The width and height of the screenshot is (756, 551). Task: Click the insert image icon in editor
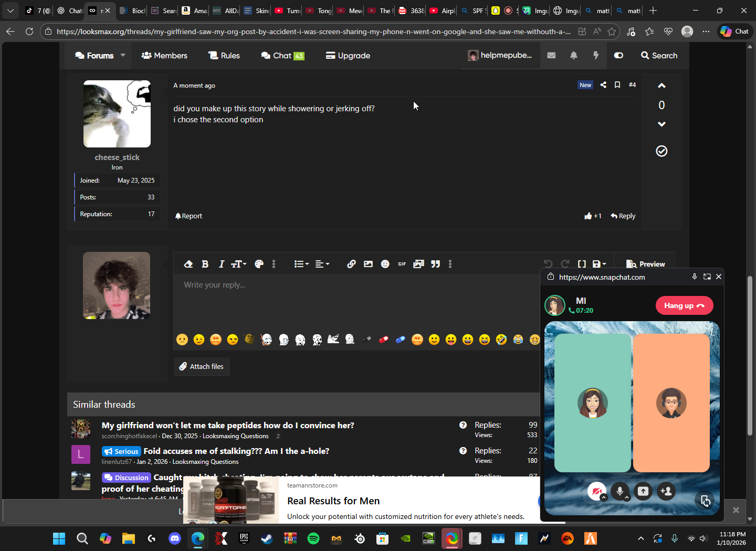point(368,264)
